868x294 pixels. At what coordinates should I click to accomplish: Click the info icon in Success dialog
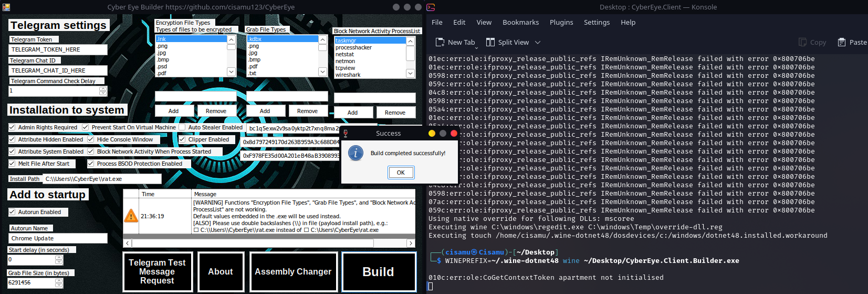click(x=355, y=153)
